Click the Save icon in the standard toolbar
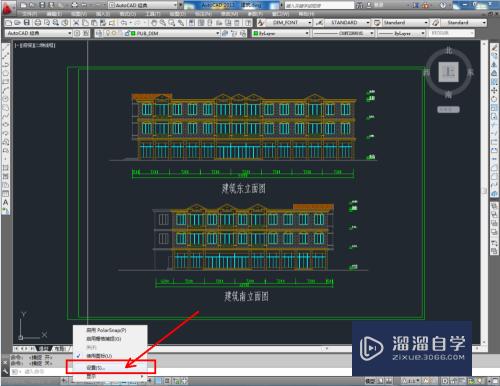500x386 pixels. (x=27, y=23)
